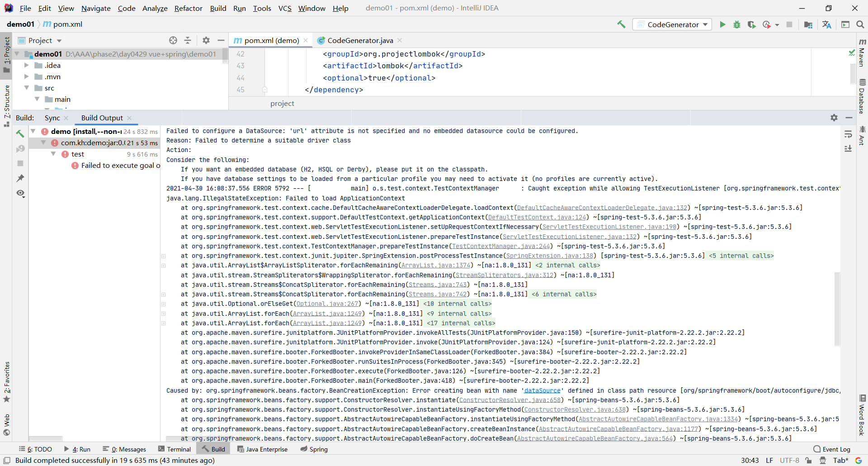Image resolution: width=868 pixels, height=466 pixels.
Task: Select 'Failed to execute goal' build entry
Action: [x=116, y=166]
